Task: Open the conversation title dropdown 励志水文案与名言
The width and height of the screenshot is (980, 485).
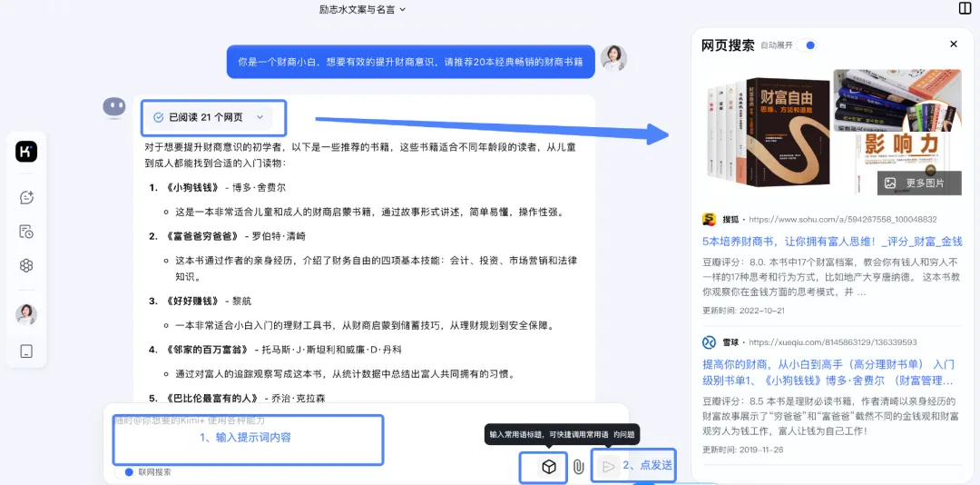Action: click(362, 9)
